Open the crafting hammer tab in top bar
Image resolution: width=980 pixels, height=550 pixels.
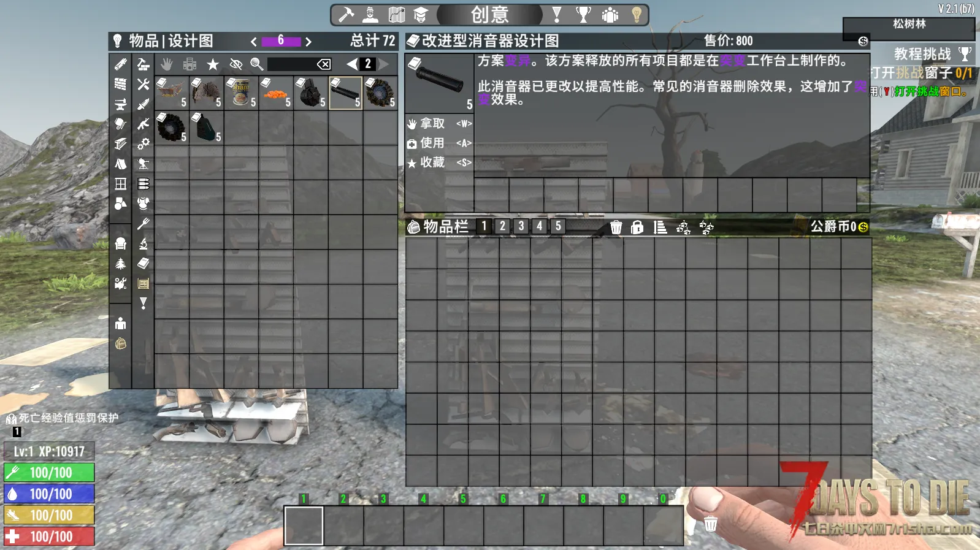click(x=346, y=14)
